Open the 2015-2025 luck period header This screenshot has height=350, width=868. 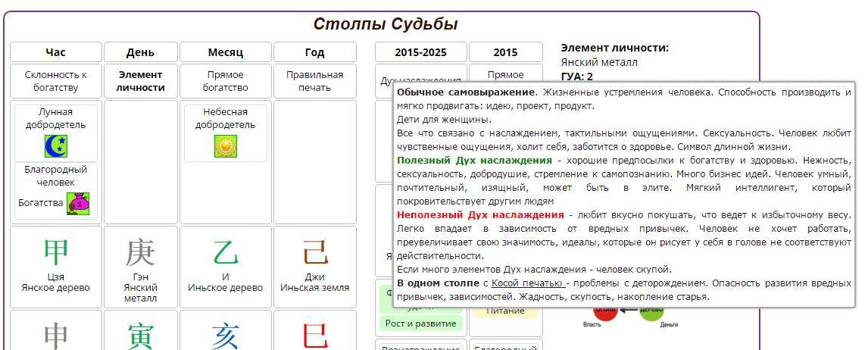click(420, 52)
